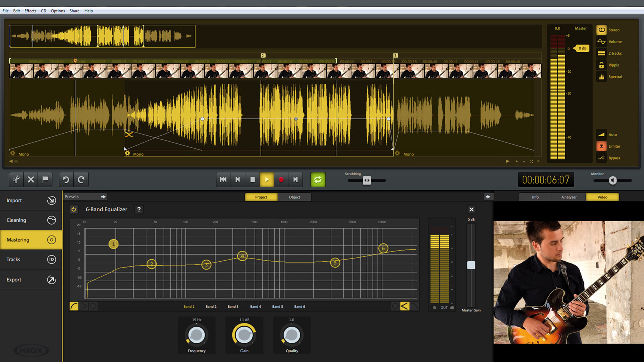Click the flag marker icon
Image resolution: width=644 pixels, height=362 pixels.
45,179
